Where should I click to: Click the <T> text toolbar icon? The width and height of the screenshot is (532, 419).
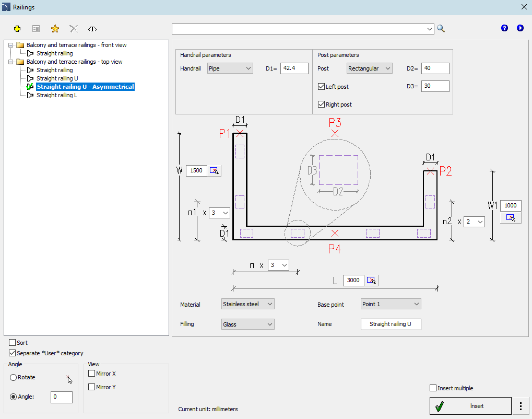92,29
